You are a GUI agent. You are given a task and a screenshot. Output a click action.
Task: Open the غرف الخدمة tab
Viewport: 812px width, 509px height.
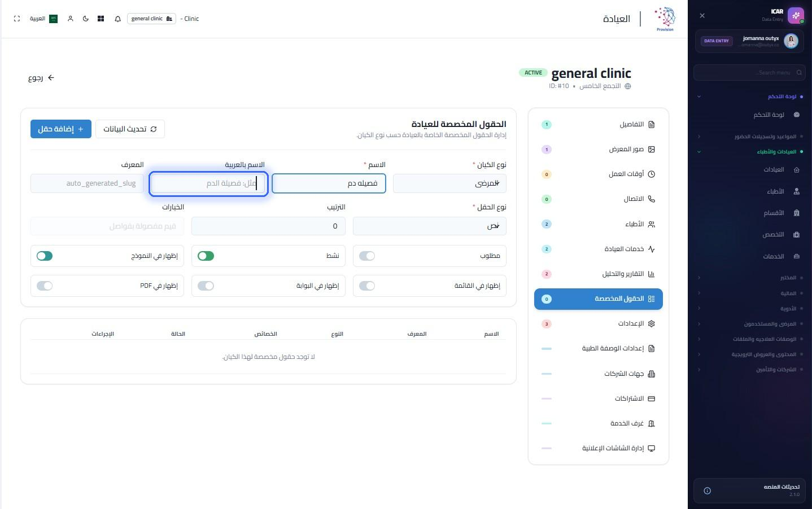(599, 423)
